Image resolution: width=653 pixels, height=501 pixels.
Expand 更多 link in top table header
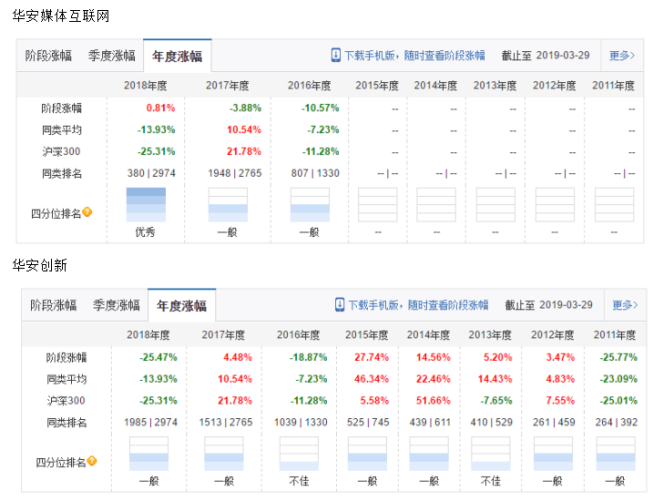click(622, 55)
